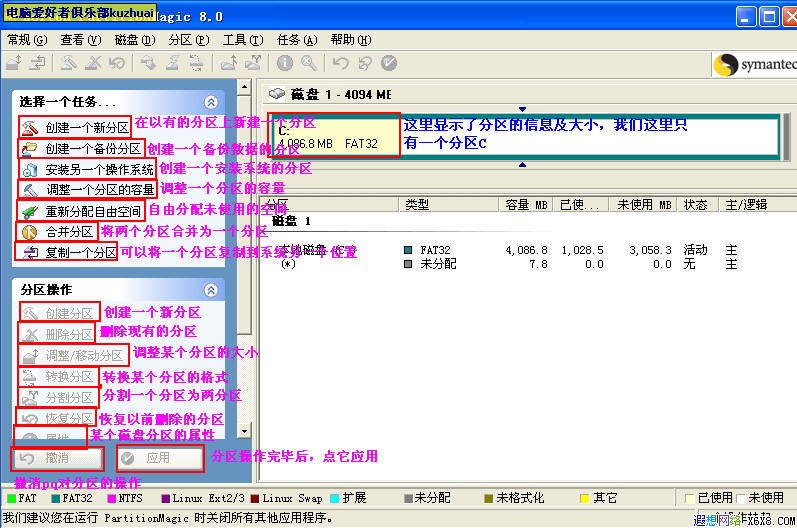The height and width of the screenshot is (528, 797).
Task: Click the left panel scrollbar down arrow
Action: 244,432
